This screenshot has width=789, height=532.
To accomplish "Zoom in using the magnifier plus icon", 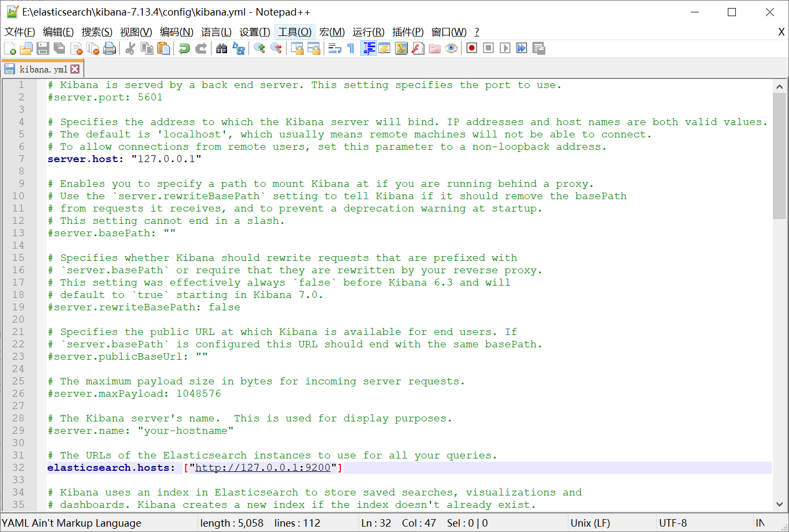I will [259, 48].
